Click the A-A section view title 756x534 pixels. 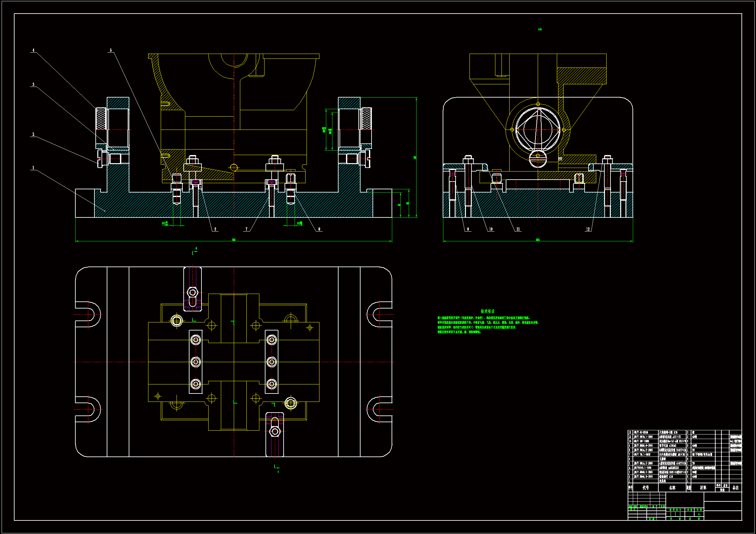pyautogui.click(x=540, y=29)
